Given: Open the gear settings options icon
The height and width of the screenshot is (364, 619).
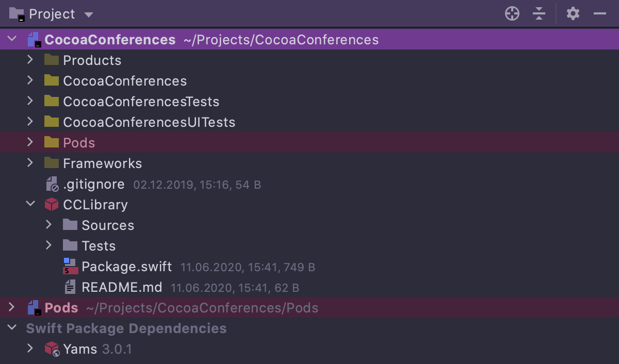Looking at the screenshot, I should pyautogui.click(x=573, y=14).
